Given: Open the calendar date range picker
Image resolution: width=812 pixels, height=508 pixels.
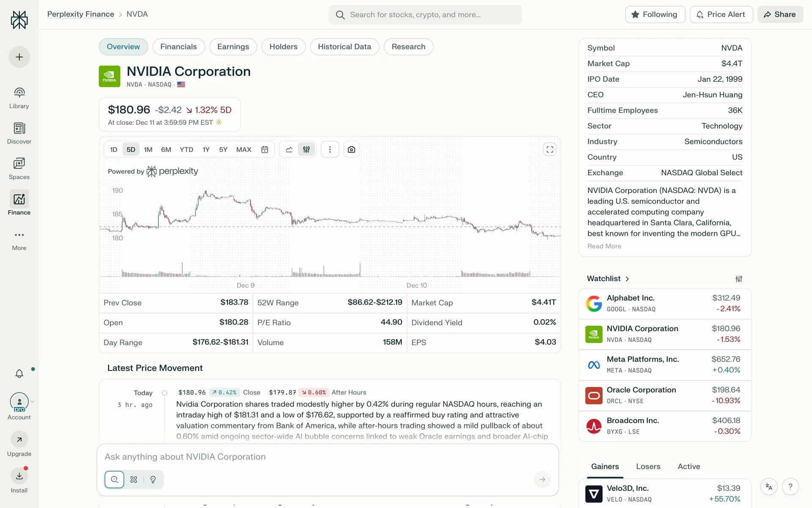Looking at the screenshot, I should point(265,149).
